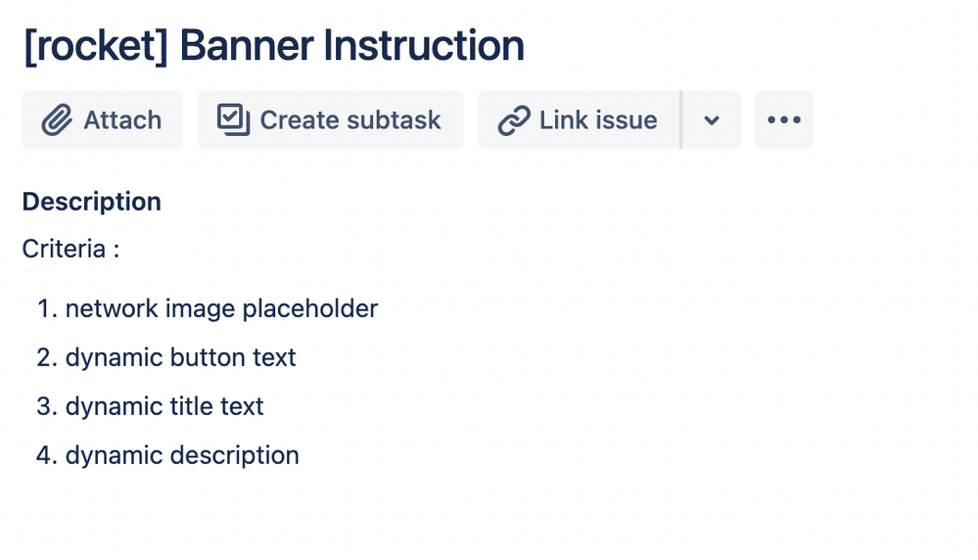The width and height of the screenshot is (978, 560).
Task: Click the list number 1. marker
Action: 47,308
